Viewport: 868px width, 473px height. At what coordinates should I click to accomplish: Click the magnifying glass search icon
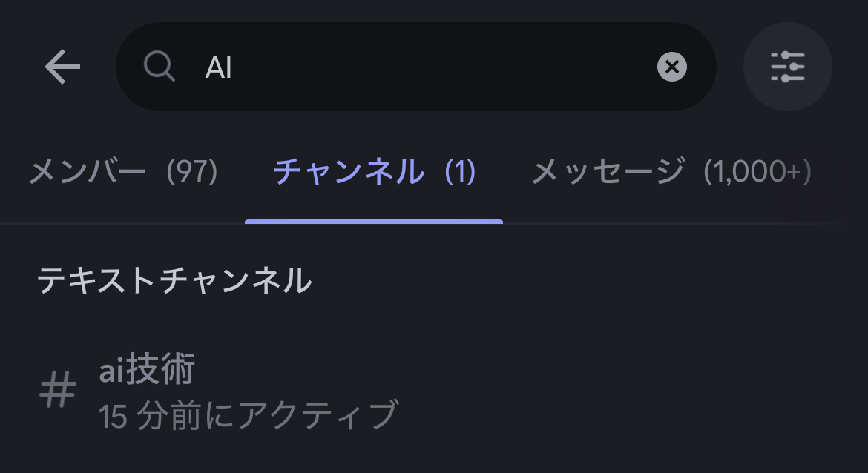pyautogui.click(x=159, y=67)
